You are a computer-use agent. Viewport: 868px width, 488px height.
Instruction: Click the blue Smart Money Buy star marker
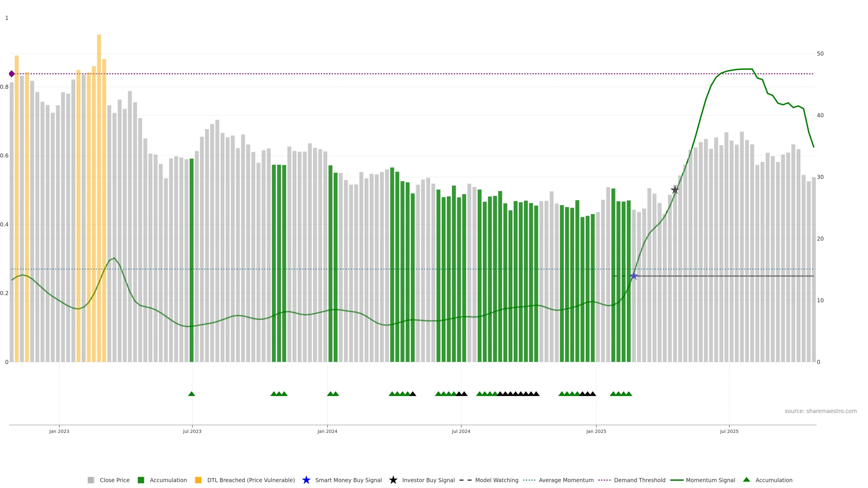(634, 276)
